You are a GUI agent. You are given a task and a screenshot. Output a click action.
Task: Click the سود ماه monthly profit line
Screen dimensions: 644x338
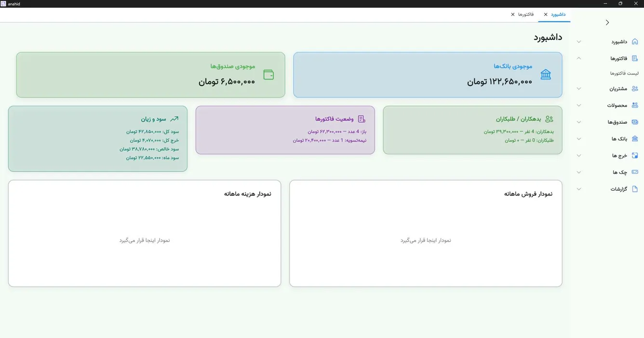pos(153,158)
